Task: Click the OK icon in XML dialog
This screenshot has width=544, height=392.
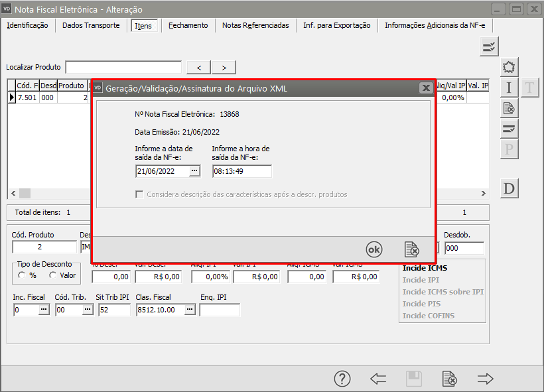Action: [x=374, y=249]
